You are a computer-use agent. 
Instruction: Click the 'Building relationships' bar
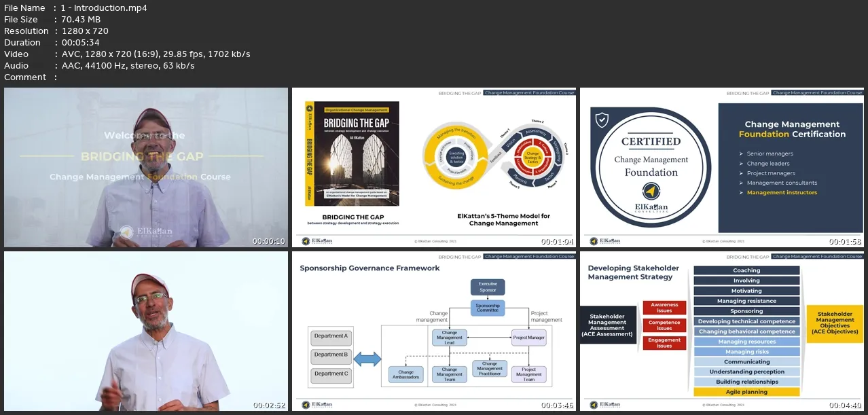coord(746,382)
